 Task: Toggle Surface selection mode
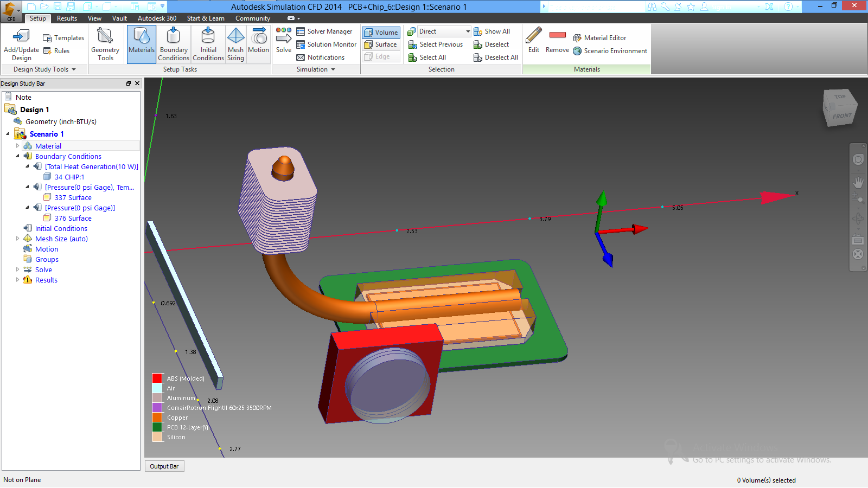point(381,44)
